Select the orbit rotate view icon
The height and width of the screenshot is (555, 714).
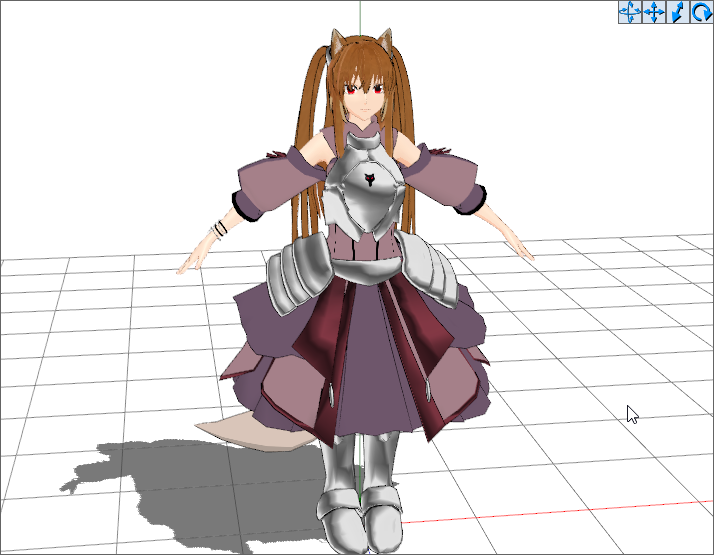[x=630, y=12]
